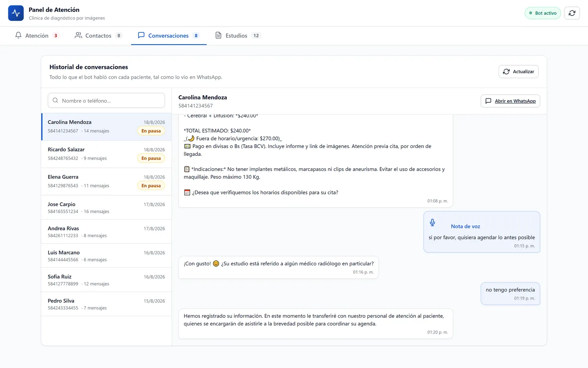Click the 'no tengo preferencia' message
The width and height of the screenshot is (588, 368).
[510, 294]
